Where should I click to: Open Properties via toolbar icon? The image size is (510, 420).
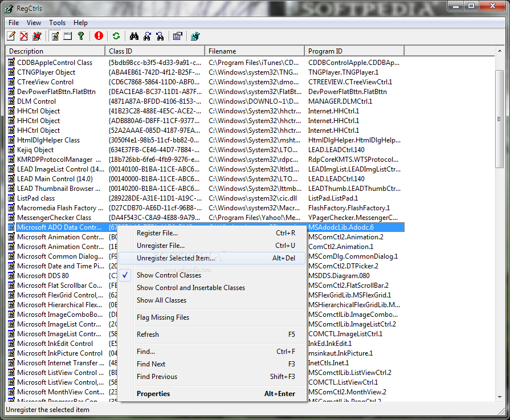coord(178,36)
